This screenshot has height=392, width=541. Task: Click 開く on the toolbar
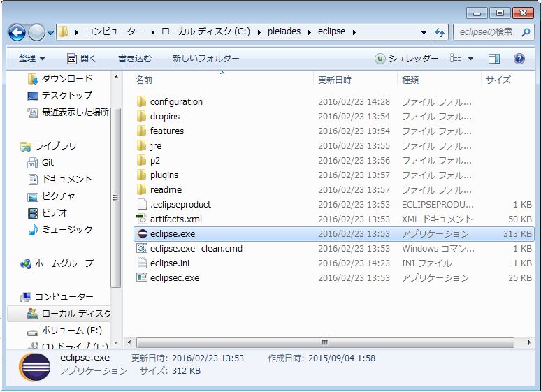click(x=81, y=58)
